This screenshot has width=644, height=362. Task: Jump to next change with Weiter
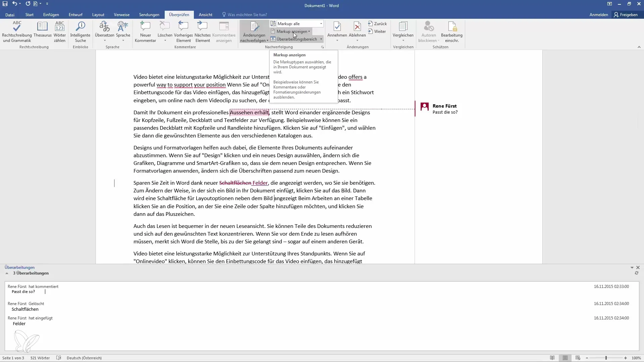pyautogui.click(x=377, y=31)
